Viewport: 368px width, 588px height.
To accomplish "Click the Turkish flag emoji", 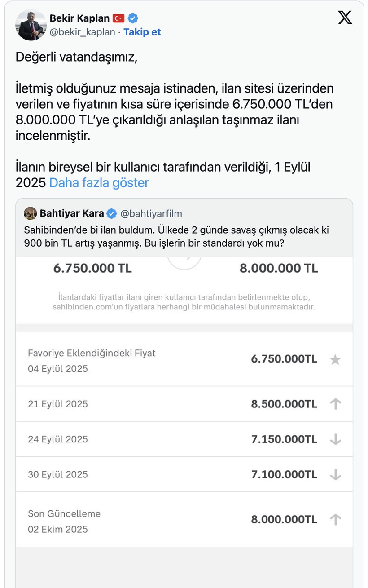I will tap(118, 18).
